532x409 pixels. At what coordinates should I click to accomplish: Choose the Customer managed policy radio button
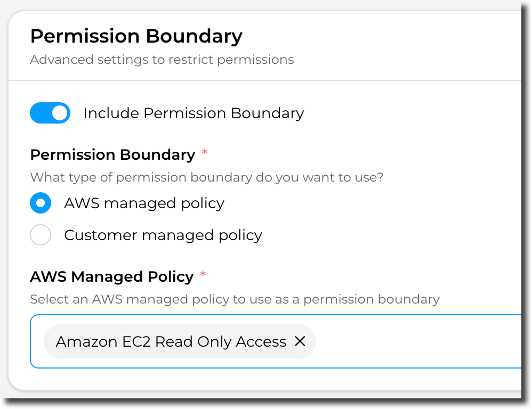click(x=41, y=235)
